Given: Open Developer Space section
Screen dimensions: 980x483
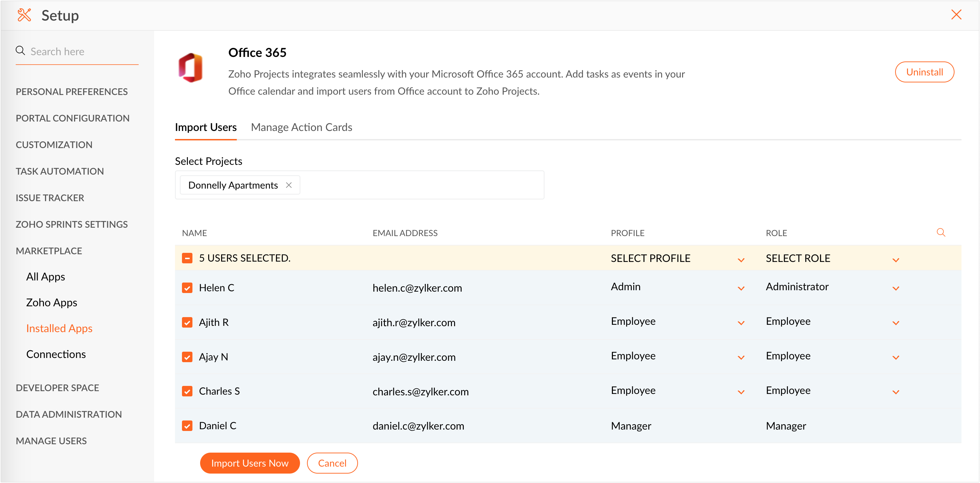Looking at the screenshot, I should coord(57,388).
